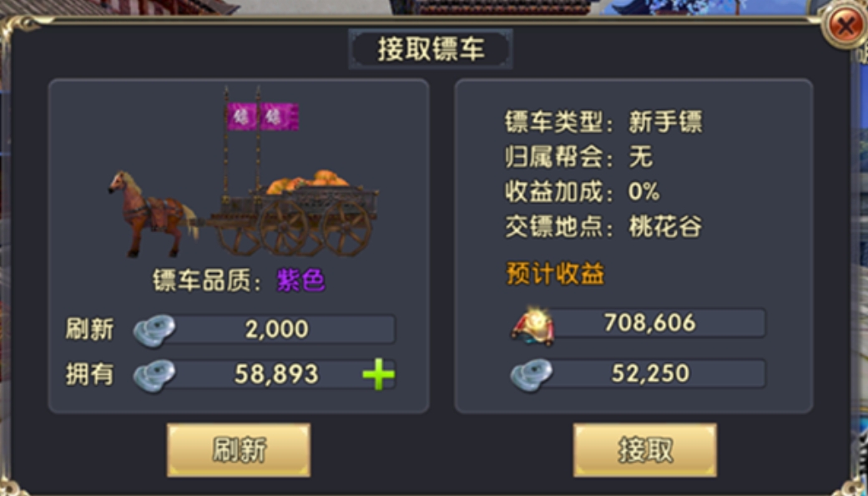Viewport: 868px width, 496px height.
Task: Click the silver coin icon beside 拥有
Action: coord(154,375)
